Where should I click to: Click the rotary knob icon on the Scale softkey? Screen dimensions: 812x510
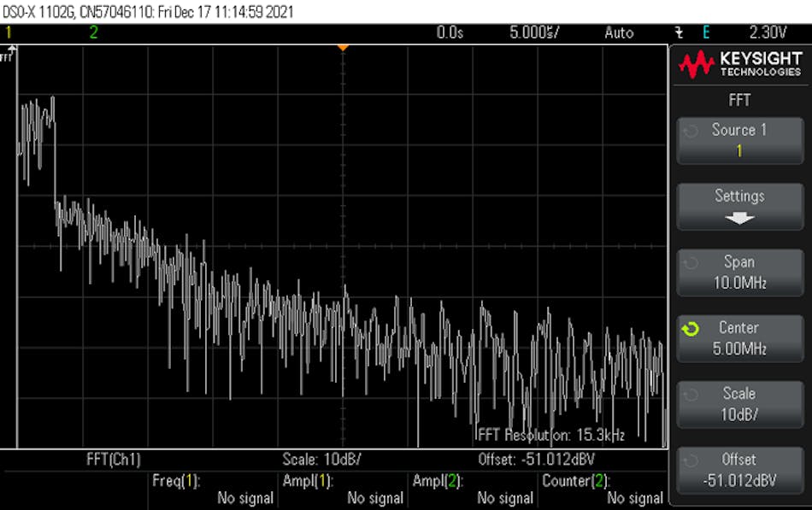coord(691,393)
